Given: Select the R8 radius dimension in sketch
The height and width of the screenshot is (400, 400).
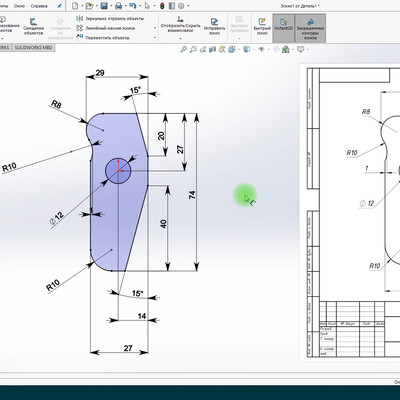Looking at the screenshot, I should tap(56, 104).
